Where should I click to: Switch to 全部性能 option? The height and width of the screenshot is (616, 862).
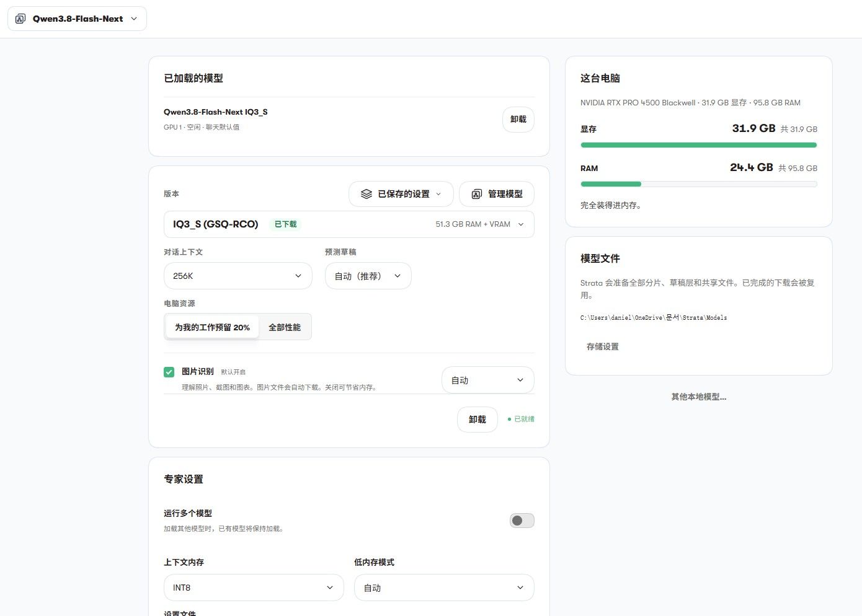click(285, 327)
